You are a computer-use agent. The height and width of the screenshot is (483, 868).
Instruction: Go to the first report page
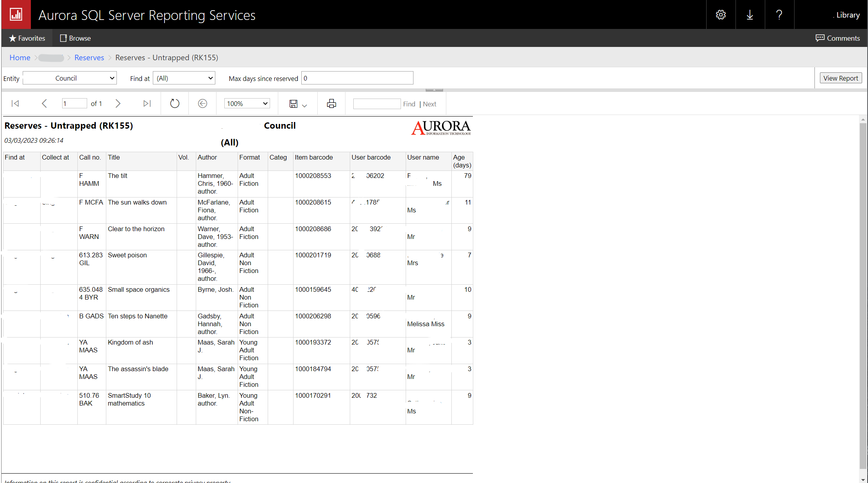[15, 104]
